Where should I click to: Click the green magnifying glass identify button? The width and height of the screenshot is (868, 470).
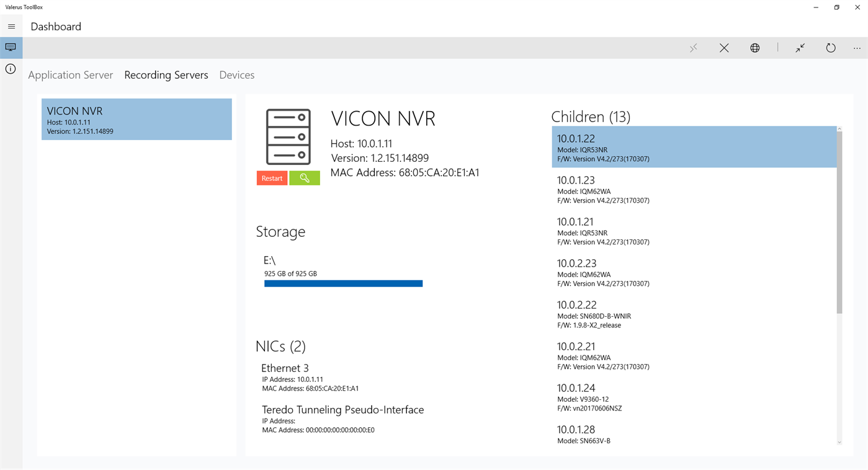[x=304, y=178]
